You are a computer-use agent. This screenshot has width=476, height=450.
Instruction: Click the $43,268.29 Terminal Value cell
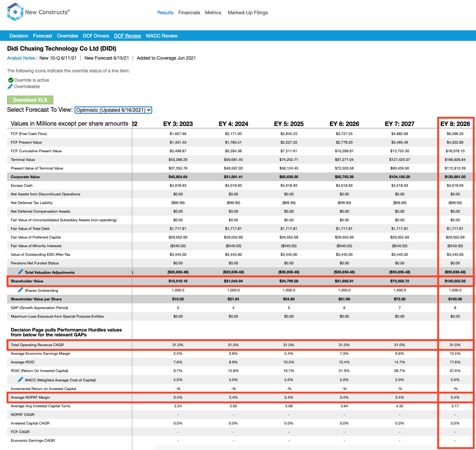[178, 160]
